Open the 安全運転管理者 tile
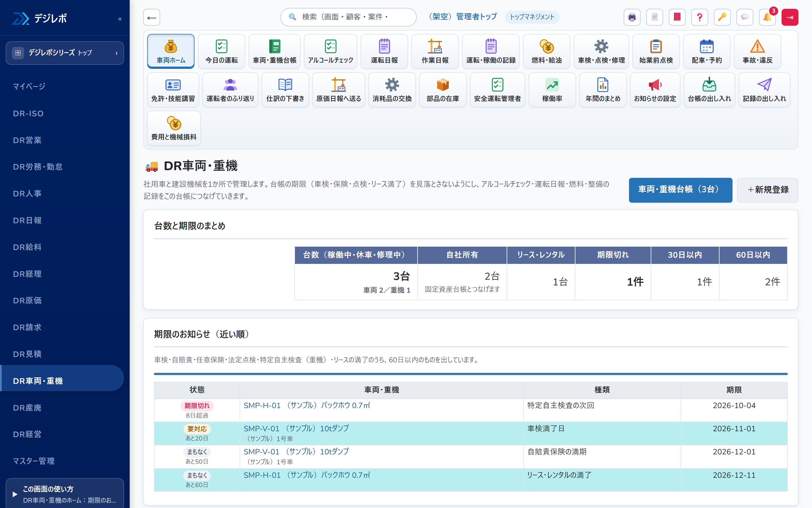812x508 pixels. (x=497, y=90)
